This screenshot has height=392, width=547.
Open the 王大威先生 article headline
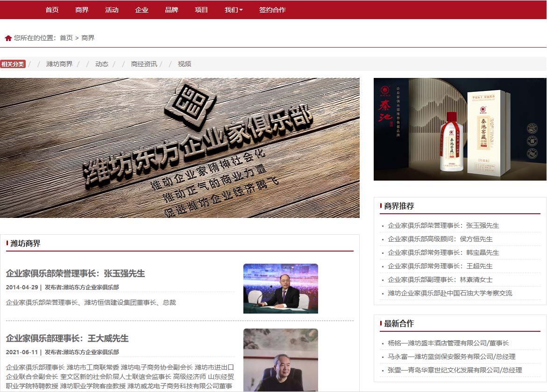click(67, 339)
